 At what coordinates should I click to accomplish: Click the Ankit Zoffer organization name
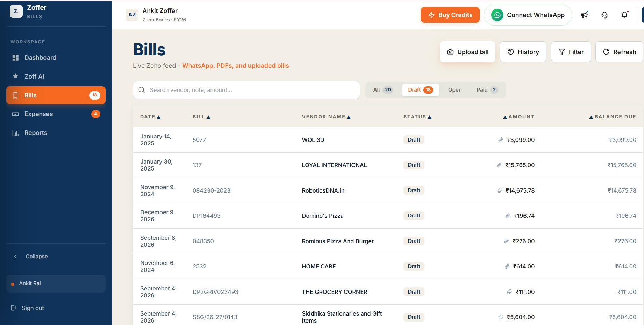pos(160,11)
